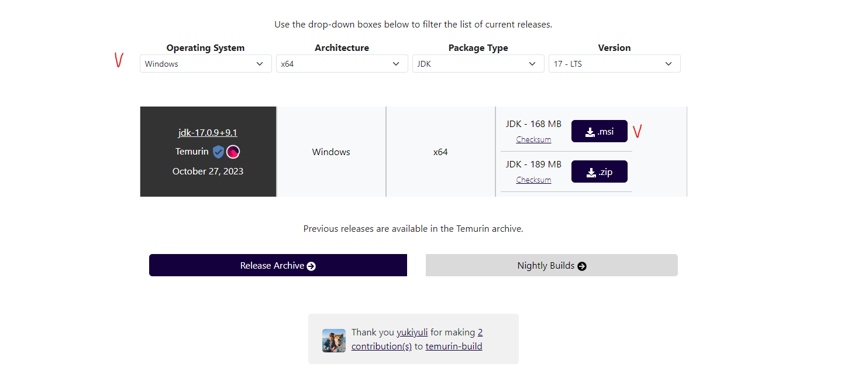Click the Temurin label in the release card
Viewport: 868px width, 391px height.
[x=192, y=152]
